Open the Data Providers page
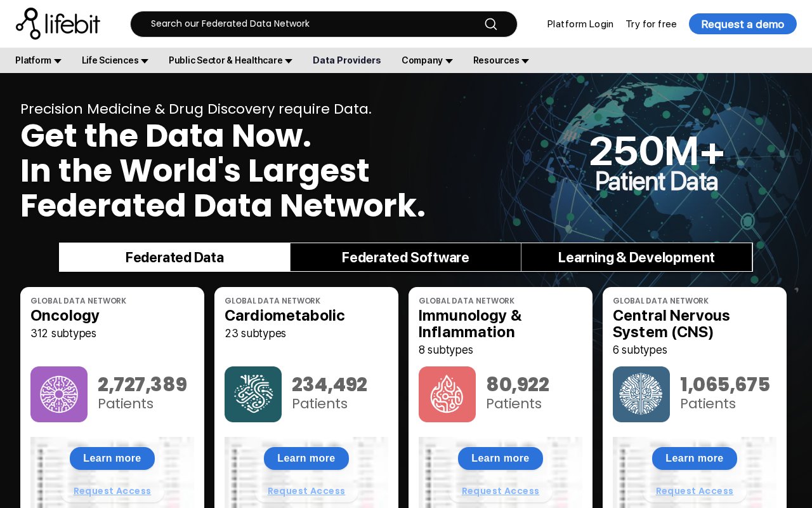The image size is (812, 508). (347, 60)
